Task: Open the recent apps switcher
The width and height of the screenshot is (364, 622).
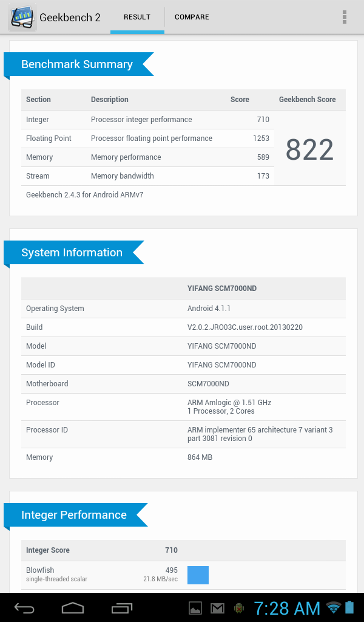Action: 122,607
